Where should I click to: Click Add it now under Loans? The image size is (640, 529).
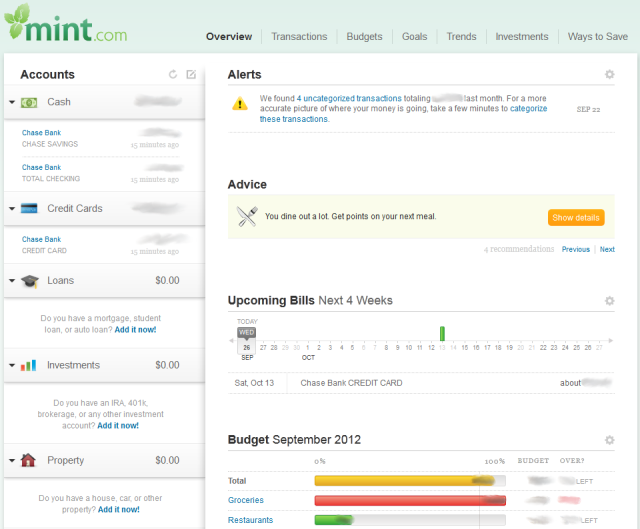[135, 330]
